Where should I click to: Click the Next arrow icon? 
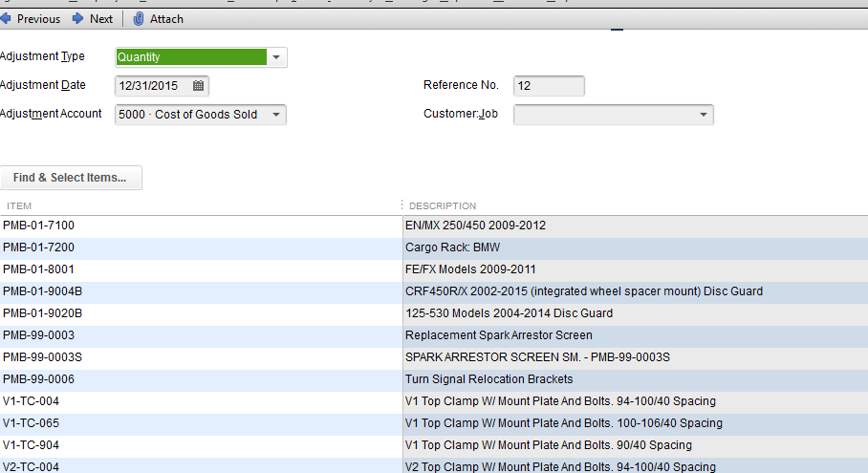coord(77,19)
